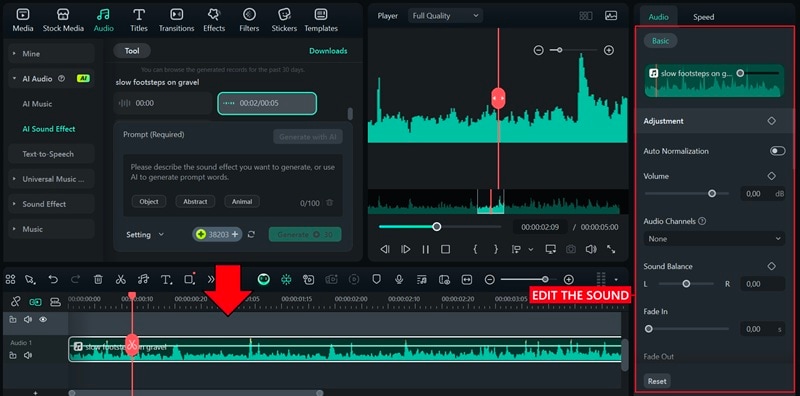
Task: Click the Reset button
Action: pos(657,381)
